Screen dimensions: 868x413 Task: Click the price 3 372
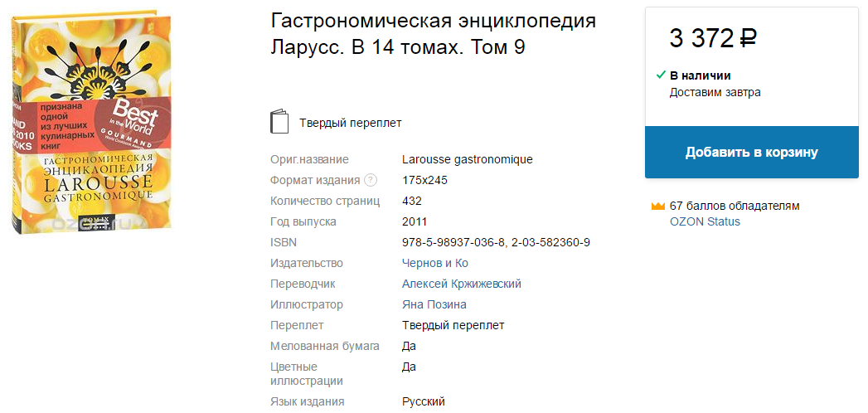tap(701, 38)
